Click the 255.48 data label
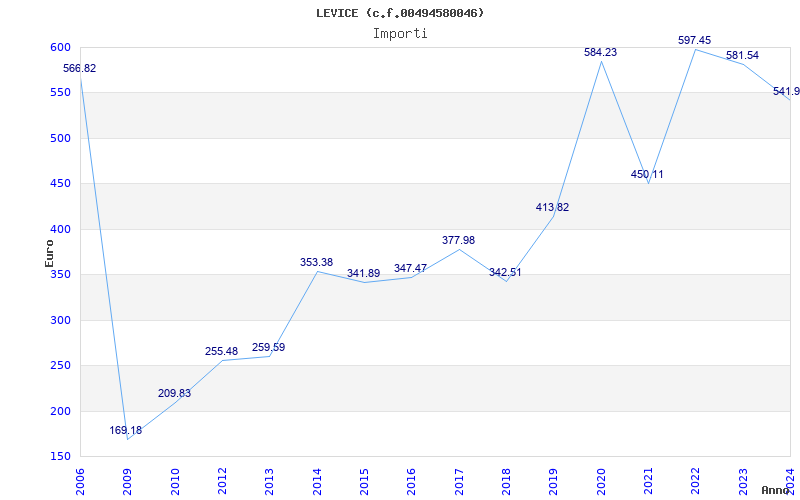 click(221, 352)
